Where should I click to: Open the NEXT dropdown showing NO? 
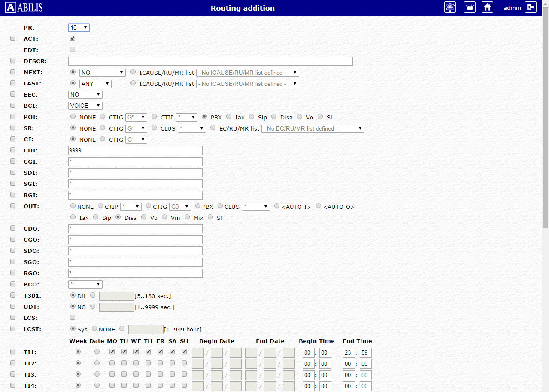(x=103, y=73)
